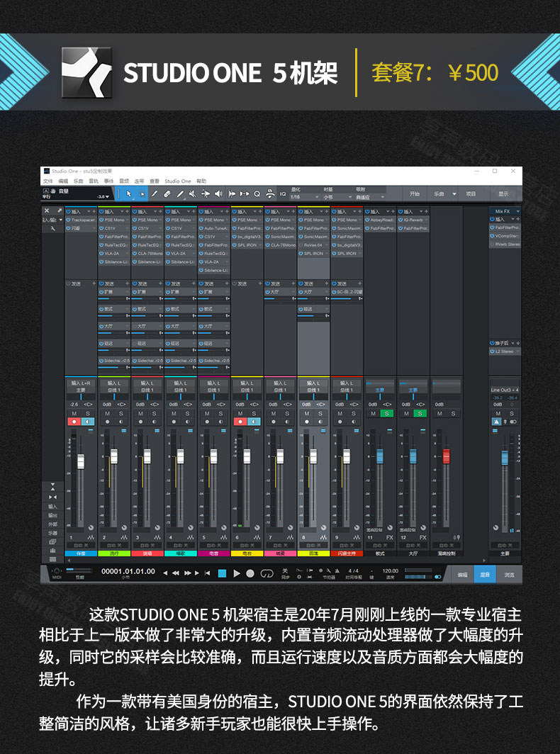Screen dimensions: 560x754
Task: Close the mixer with the X icon
Action: [47, 210]
